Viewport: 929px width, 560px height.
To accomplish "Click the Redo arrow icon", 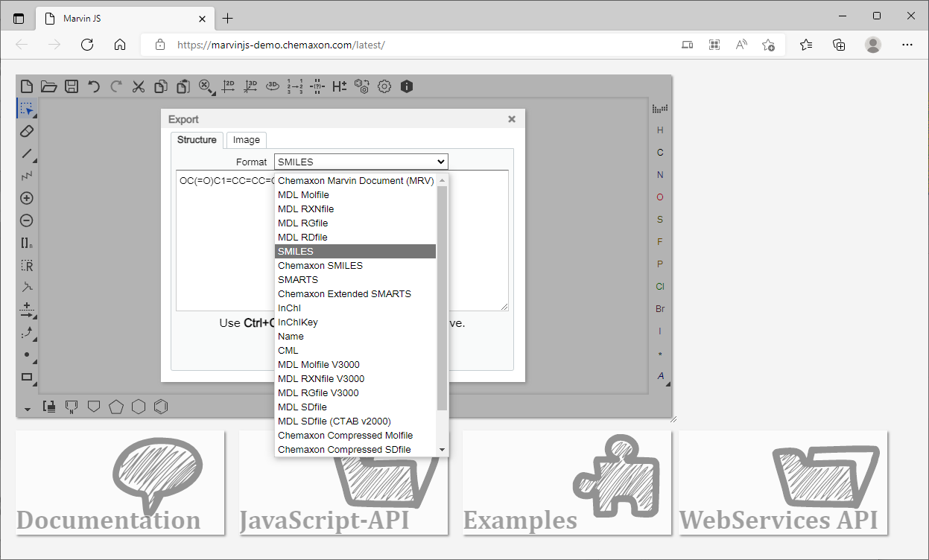I will tap(116, 86).
